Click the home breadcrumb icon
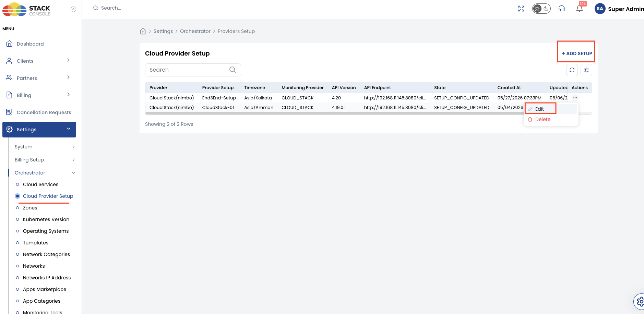 [x=143, y=31]
